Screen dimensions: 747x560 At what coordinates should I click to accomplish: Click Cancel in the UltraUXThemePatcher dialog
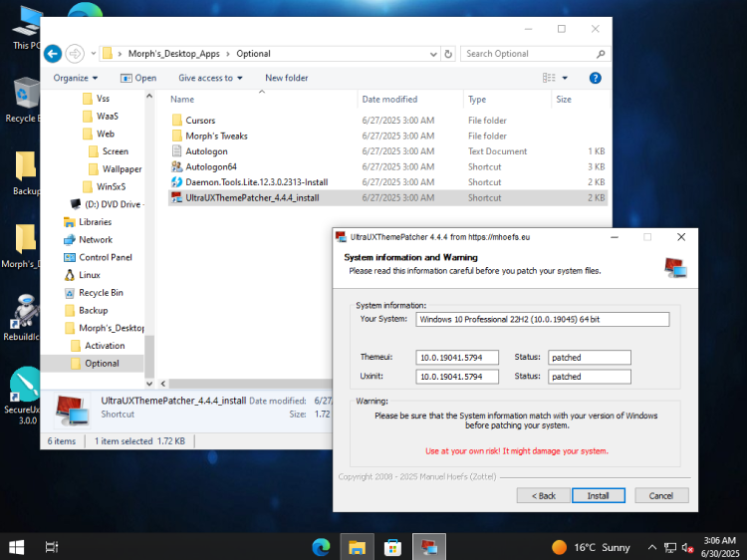661,495
